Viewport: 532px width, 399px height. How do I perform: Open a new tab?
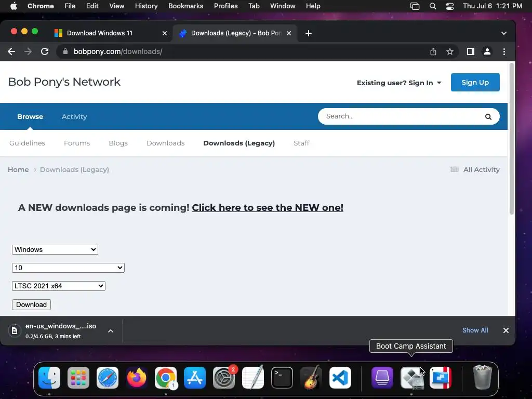pos(308,33)
